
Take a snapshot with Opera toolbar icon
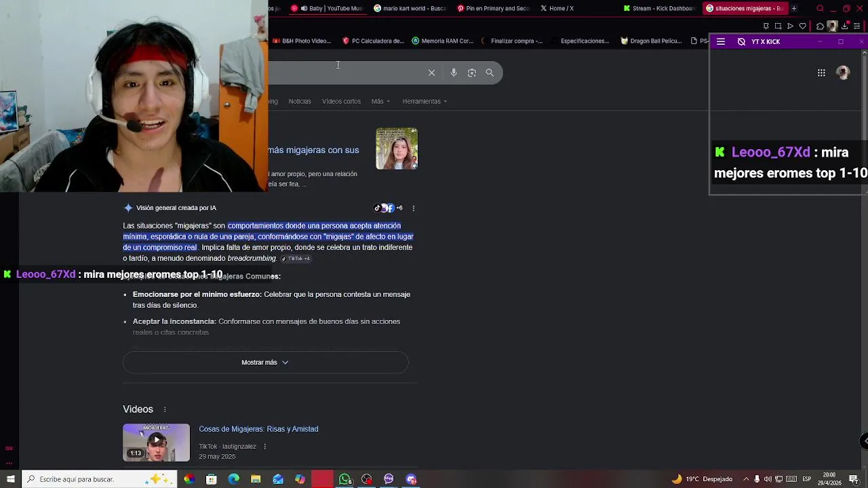coord(778,26)
